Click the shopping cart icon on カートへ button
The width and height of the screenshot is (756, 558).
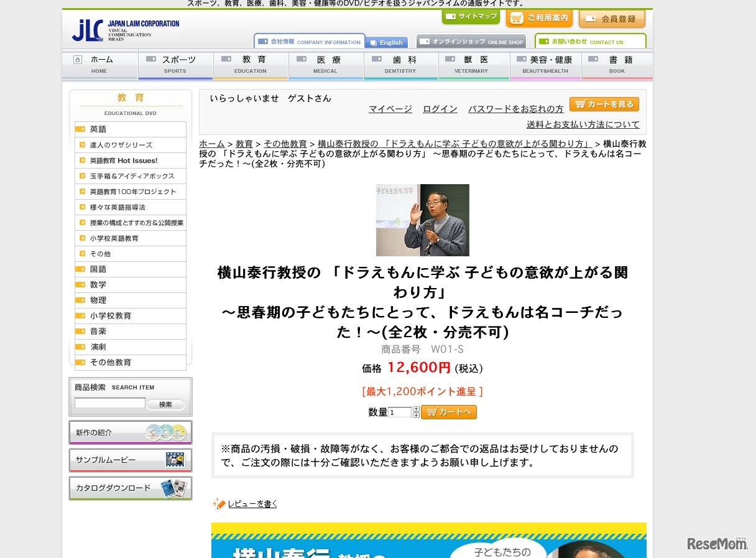tap(432, 411)
